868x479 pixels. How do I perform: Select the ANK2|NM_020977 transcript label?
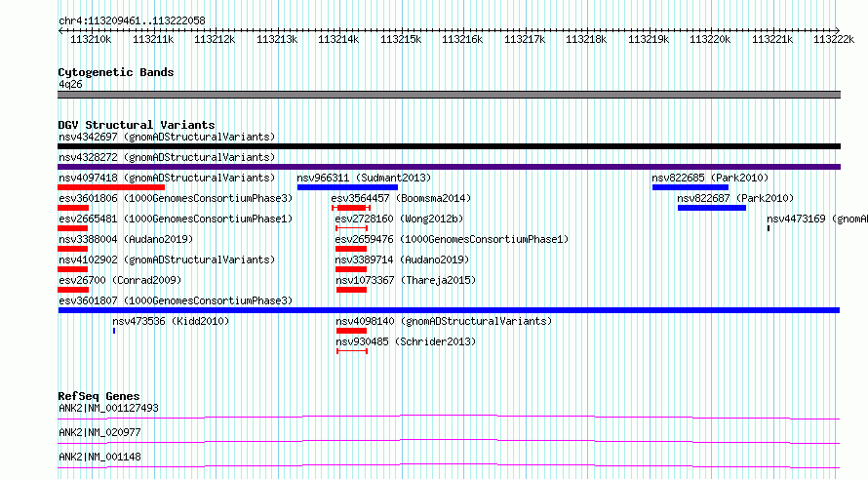click(x=99, y=432)
